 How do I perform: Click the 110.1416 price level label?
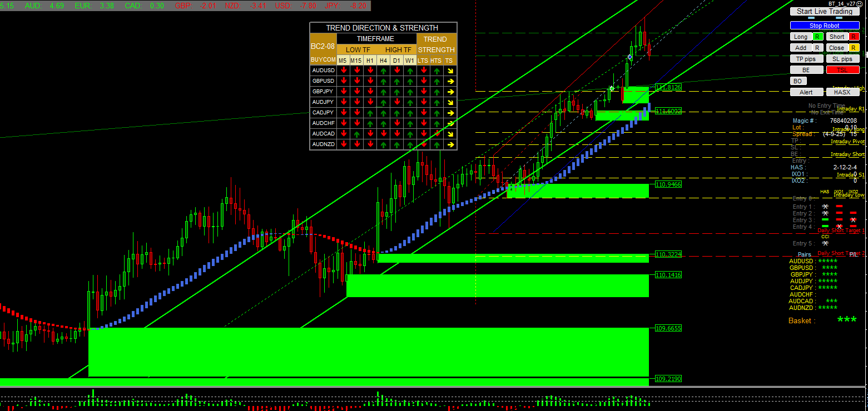668,275
